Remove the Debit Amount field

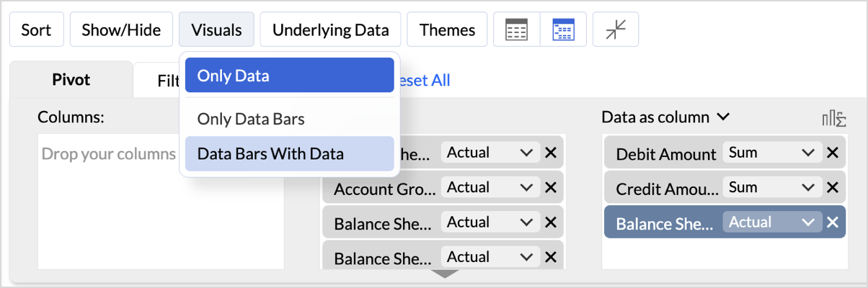(832, 153)
